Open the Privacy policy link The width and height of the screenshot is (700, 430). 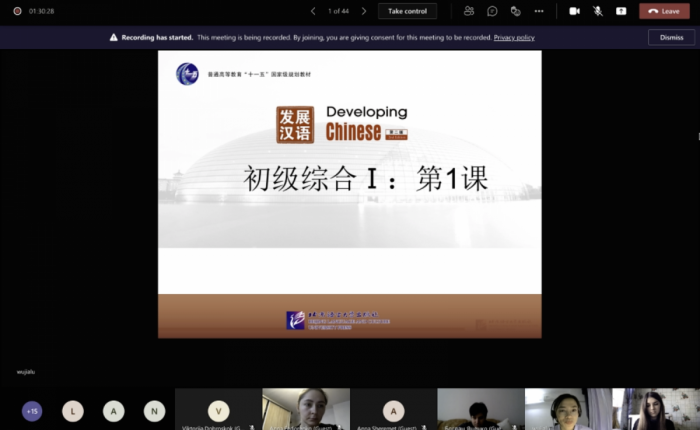tap(514, 38)
